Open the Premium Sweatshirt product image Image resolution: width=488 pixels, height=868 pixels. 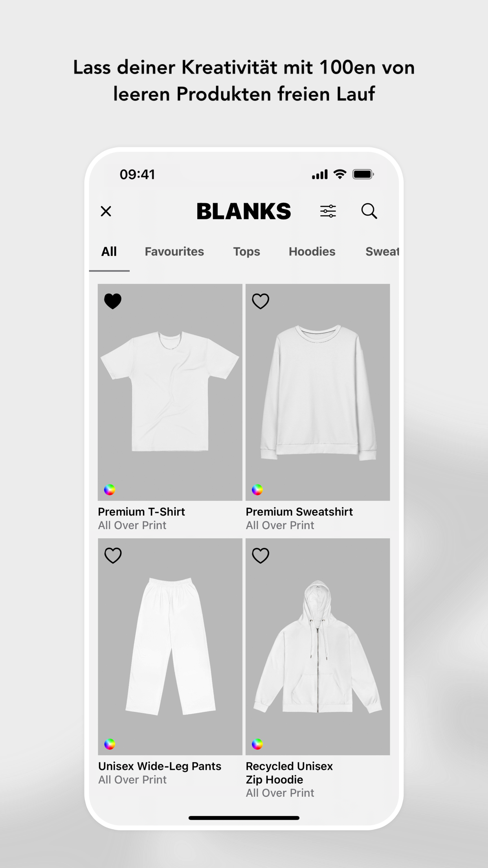(317, 392)
